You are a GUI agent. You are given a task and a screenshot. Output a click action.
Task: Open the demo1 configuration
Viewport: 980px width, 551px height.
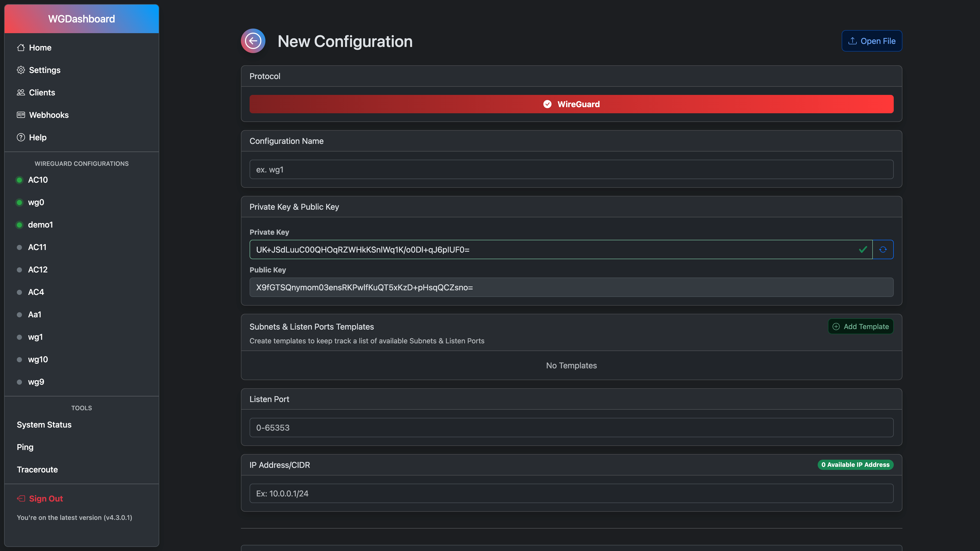pyautogui.click(x=40, y=225)
